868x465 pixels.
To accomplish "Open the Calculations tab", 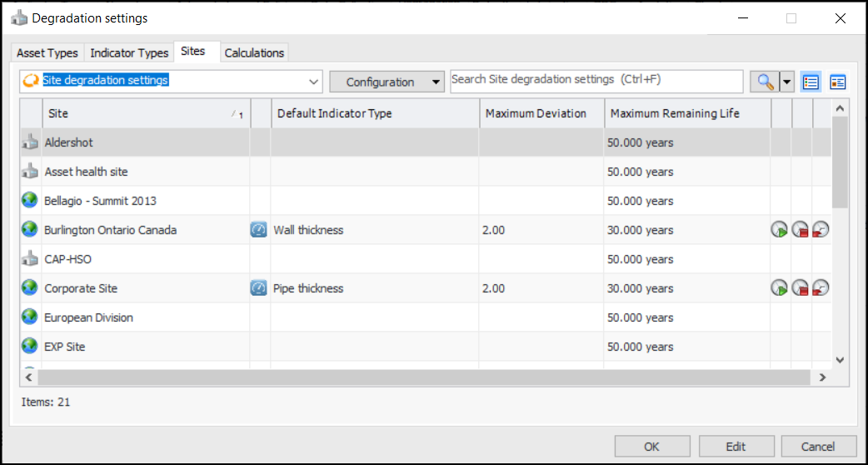I will 254,53.
